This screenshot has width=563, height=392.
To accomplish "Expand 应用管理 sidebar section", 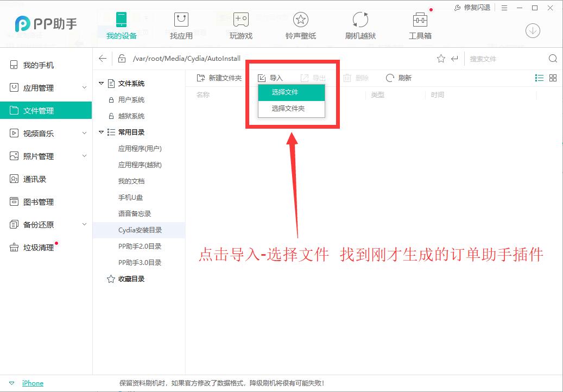I will click(x=84, y=88).
